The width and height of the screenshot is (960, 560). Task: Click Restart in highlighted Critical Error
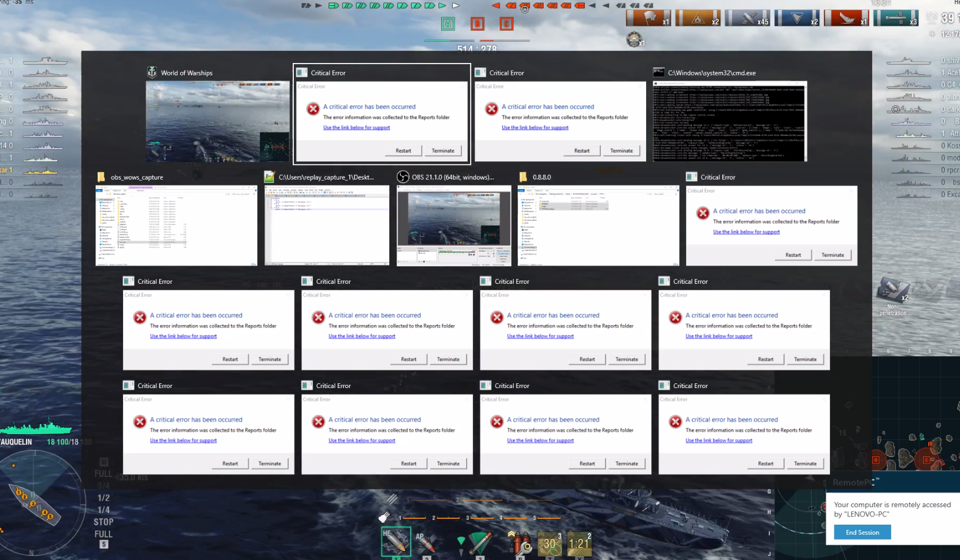point(403,151)
